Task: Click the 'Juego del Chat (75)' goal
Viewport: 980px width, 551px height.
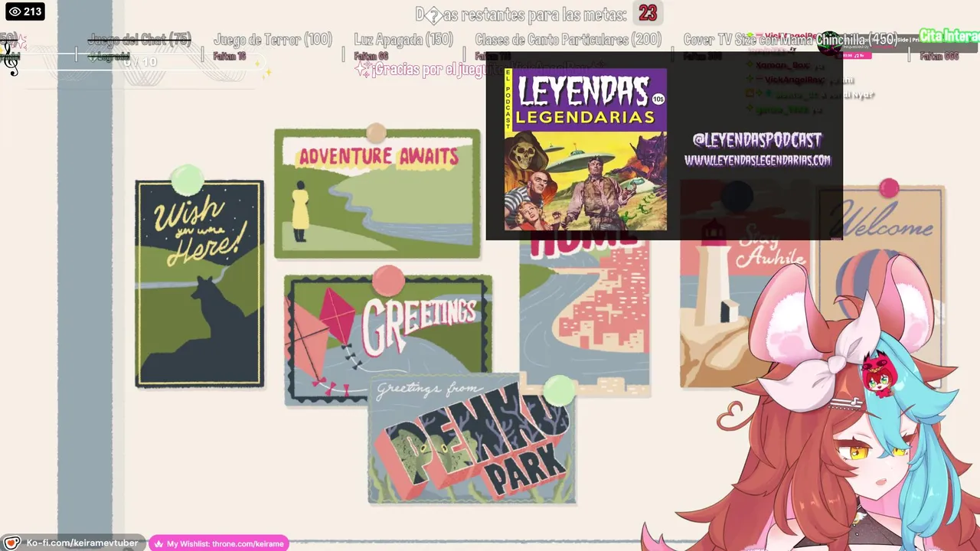Action: pos(139,41)
